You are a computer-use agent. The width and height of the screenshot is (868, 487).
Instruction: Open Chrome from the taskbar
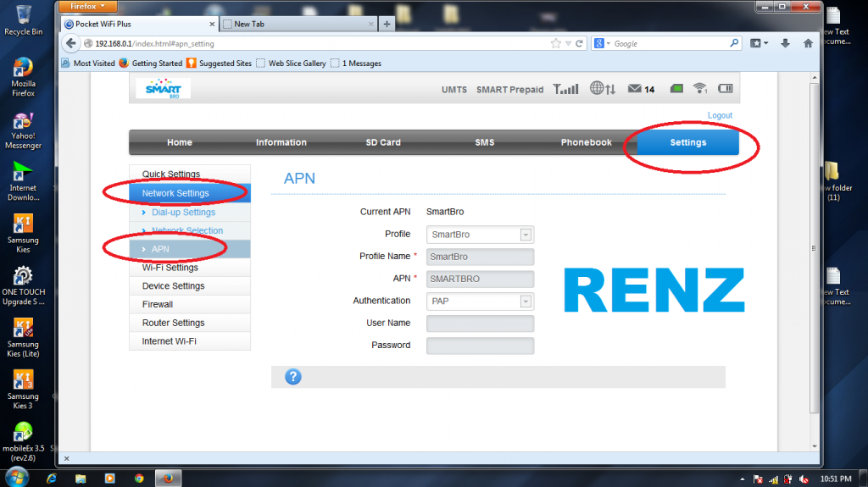(x=139, y=479)
